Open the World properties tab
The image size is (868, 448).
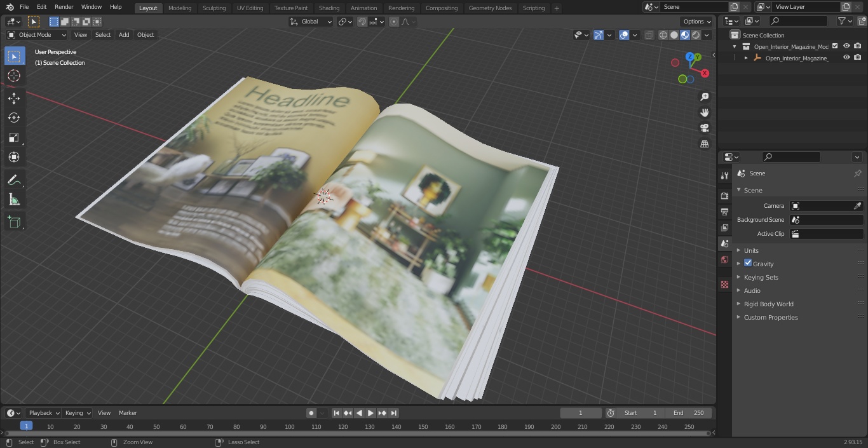[724, 259]
